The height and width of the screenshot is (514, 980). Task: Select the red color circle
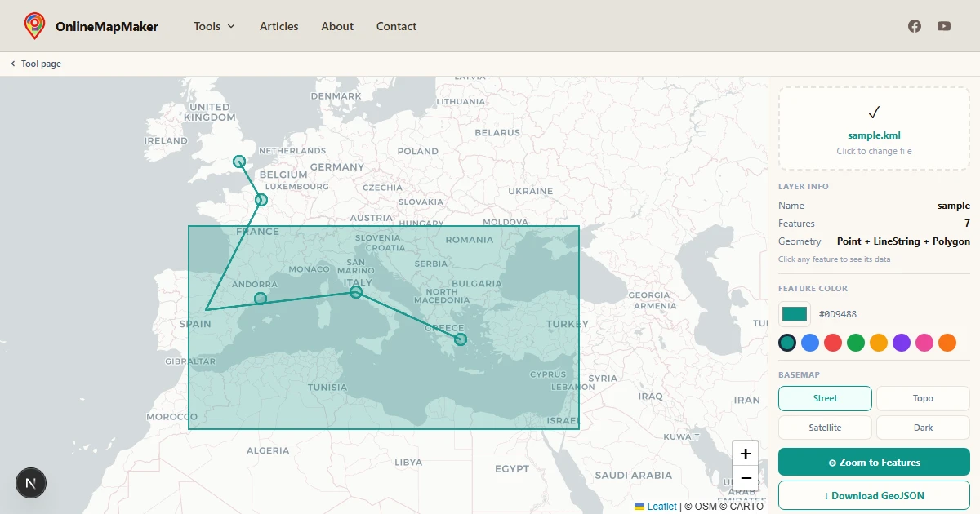click(833, 343)
